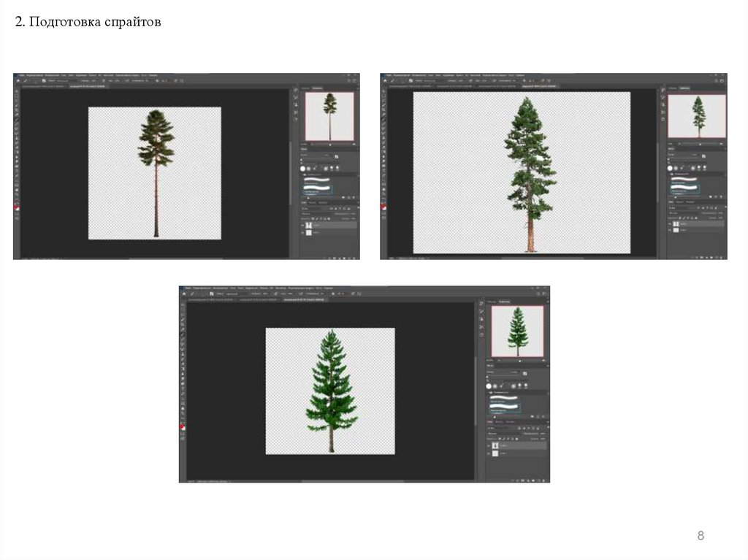
Task: Click the Navigator preview of the thin pine
Action: [x=329, y=116]
